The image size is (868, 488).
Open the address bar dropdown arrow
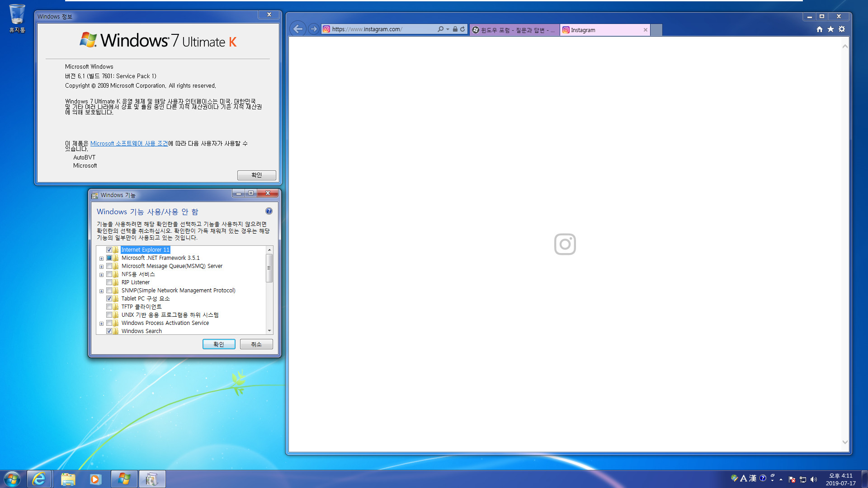click(448, 29)
